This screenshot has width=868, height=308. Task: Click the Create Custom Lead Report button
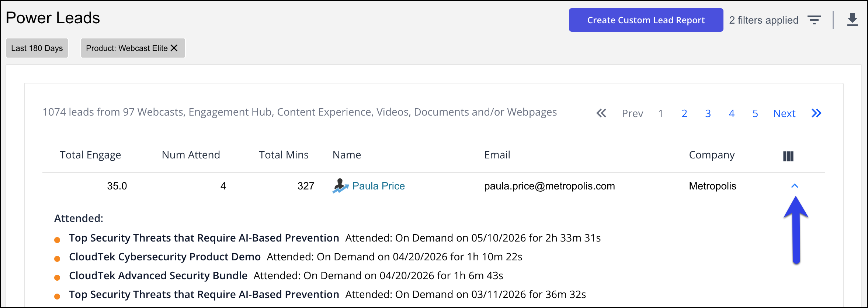coord(646,20)
